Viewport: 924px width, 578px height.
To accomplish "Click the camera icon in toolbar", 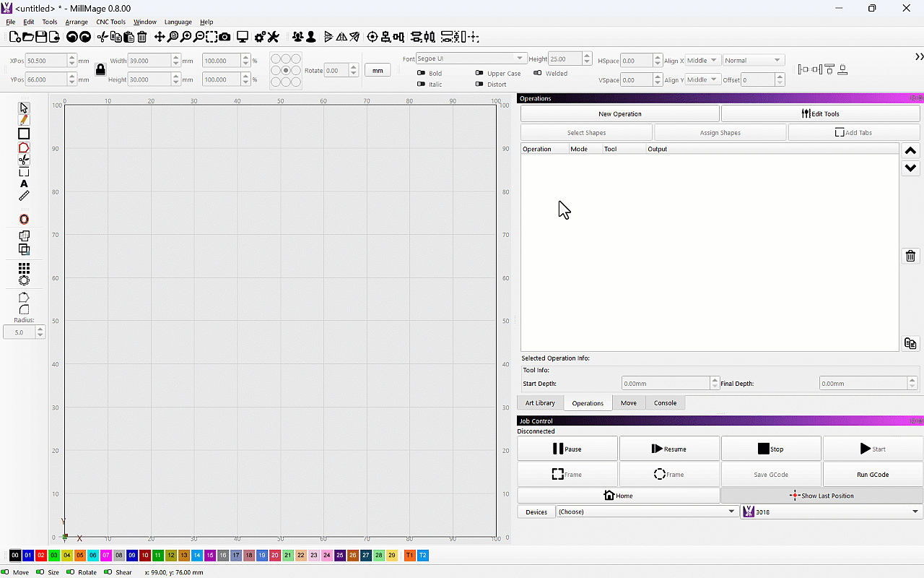I will pyautogui.click(x=225, y=37).
